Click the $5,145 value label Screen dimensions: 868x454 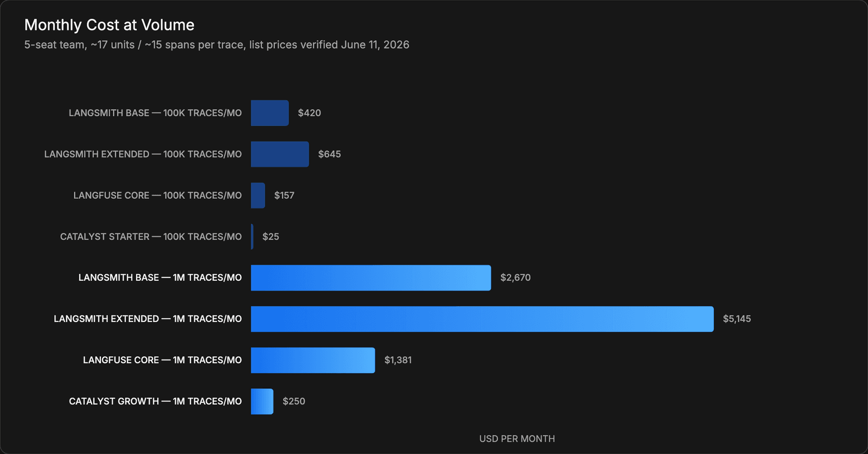737,319
